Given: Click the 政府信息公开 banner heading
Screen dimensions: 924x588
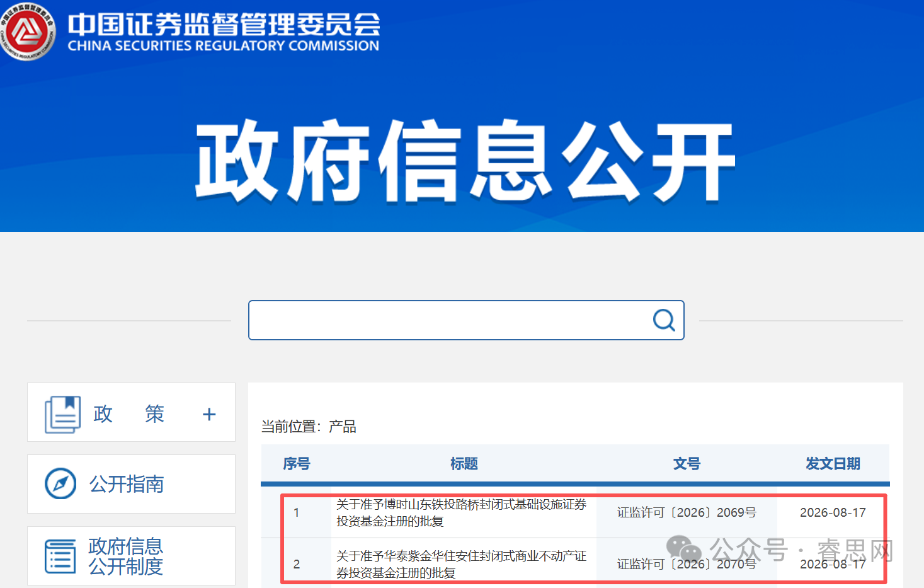Looking at the screenshot, I should point(465,161).
